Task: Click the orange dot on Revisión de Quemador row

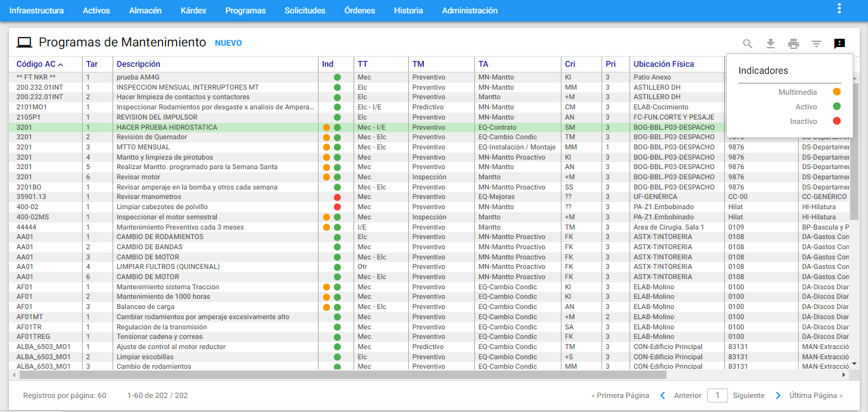Action: tap(327, 137)
